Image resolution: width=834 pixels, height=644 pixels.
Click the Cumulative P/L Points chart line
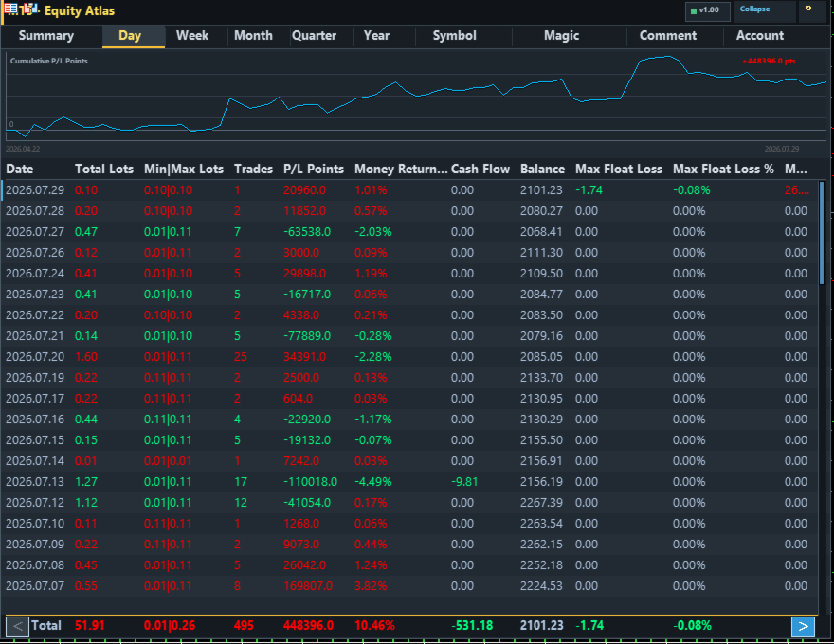[x=415, y=96]
